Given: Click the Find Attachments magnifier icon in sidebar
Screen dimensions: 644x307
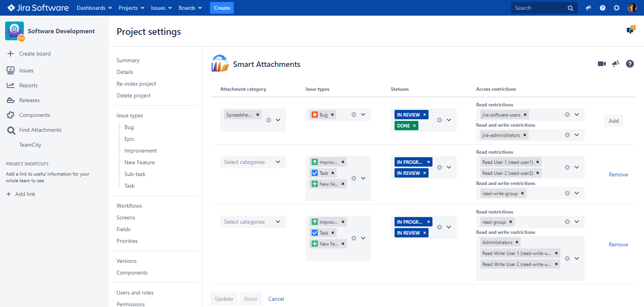Looking at the screenshot, I should coord(11,130).
